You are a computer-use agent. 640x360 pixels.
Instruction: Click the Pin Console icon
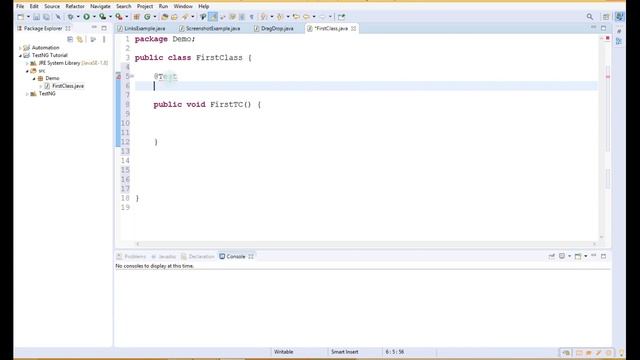point(552,256)
